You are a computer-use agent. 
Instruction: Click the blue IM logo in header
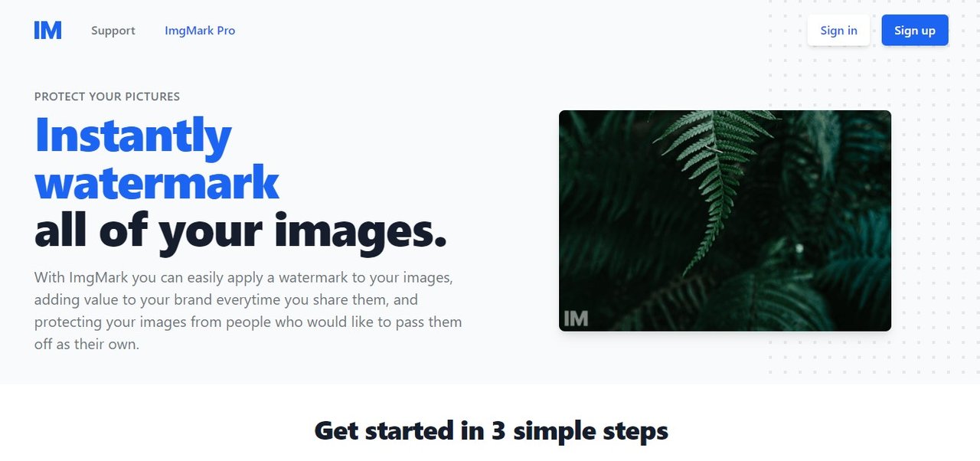(47, 31)
